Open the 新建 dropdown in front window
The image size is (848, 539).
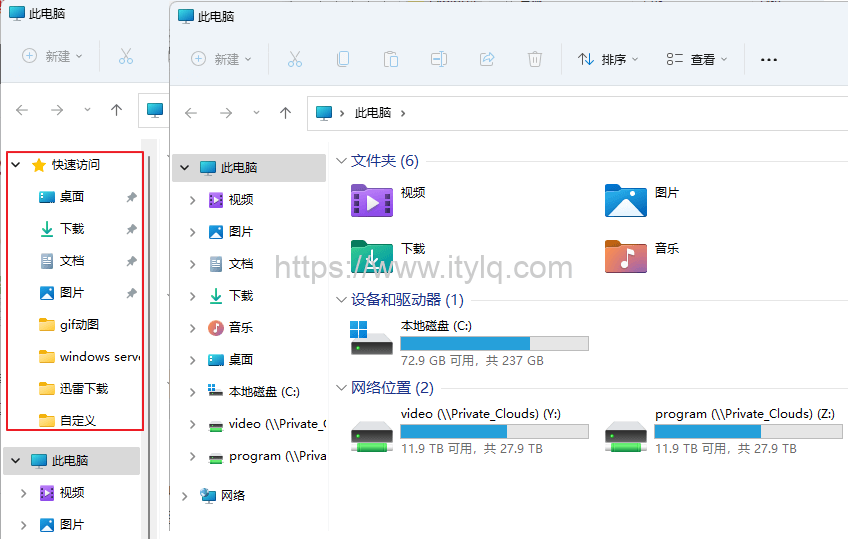tap(221, 59)
